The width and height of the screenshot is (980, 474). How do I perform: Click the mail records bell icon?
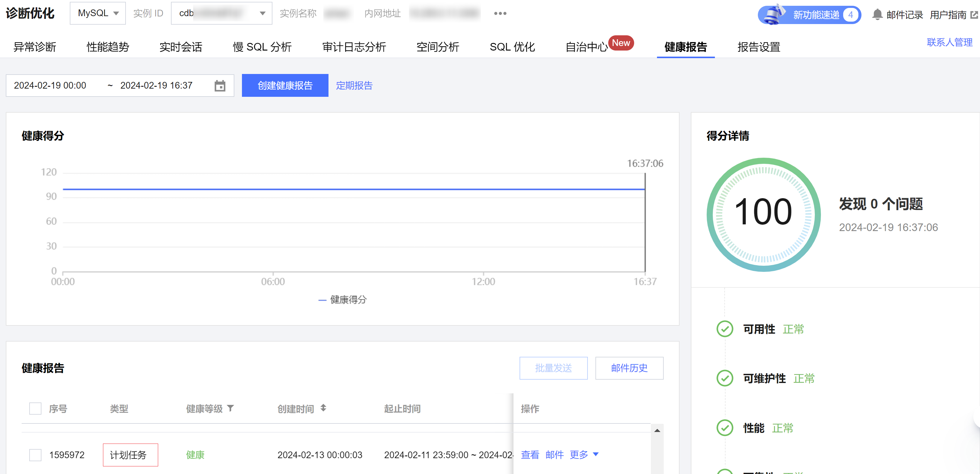coord(877,14)
